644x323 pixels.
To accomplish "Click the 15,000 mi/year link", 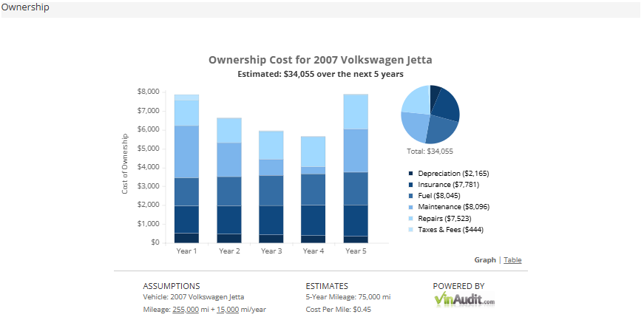I will 228,310.
